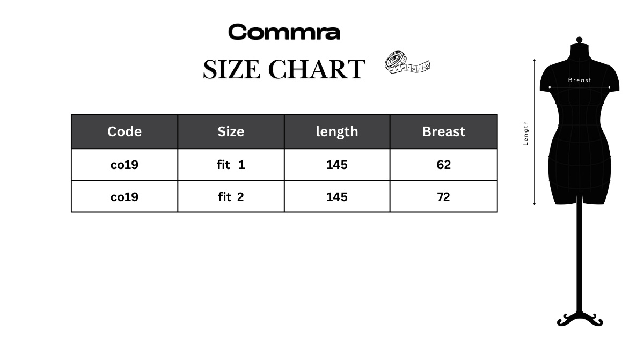This screenshot has width=644, height=338.
Task: Click the Breast measurement label on mannequin
Action: [580, 80]
